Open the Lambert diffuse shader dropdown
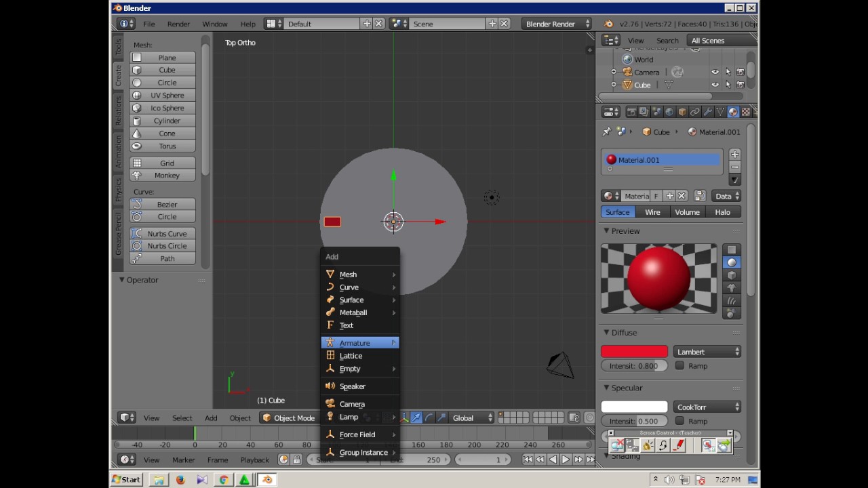The height and width of the screenshot is (488, 868). (x=707, y=352)
